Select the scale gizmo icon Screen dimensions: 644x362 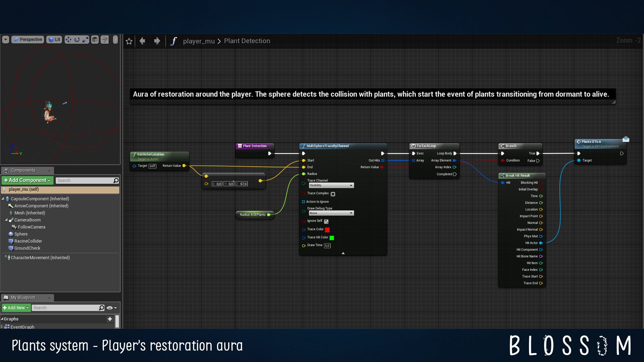86,39
